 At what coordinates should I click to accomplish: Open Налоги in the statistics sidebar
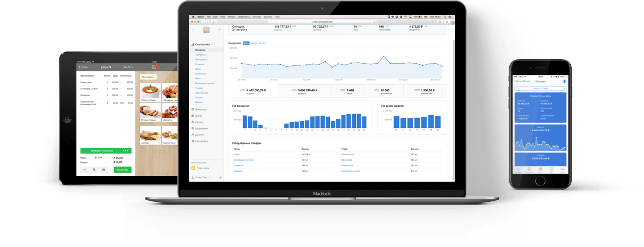click(x=199, y=102)
